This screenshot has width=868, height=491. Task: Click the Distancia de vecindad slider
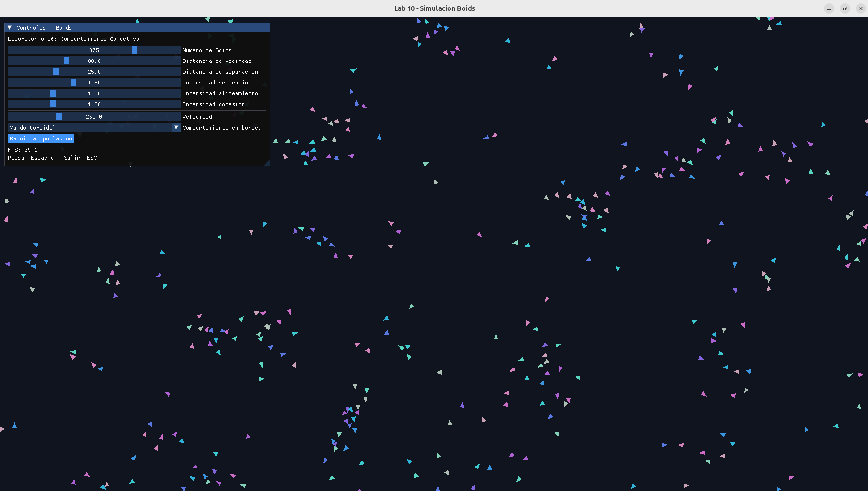[94, 61]
